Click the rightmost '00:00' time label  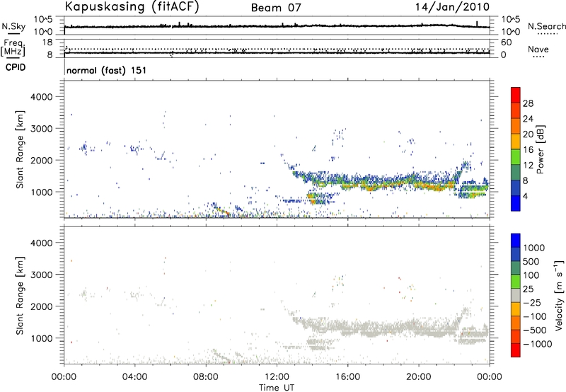coord(490,377)
